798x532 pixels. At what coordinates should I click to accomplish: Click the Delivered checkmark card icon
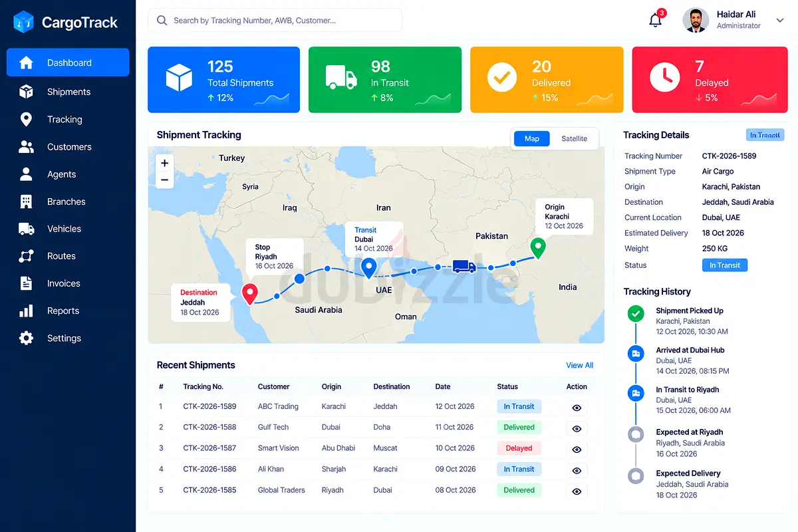click(x=502, y=77)
